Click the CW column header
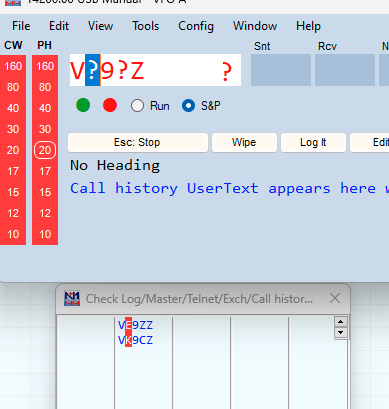Screen dimensions: 389x409 click(x=13, y=45)
